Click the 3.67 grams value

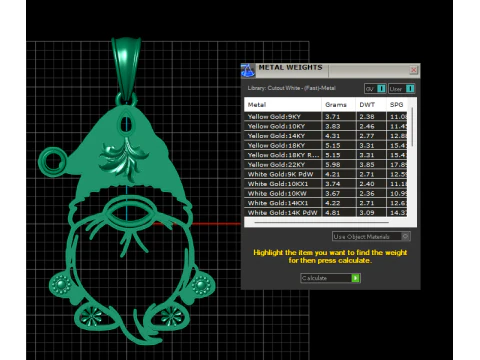click(333, 194)
